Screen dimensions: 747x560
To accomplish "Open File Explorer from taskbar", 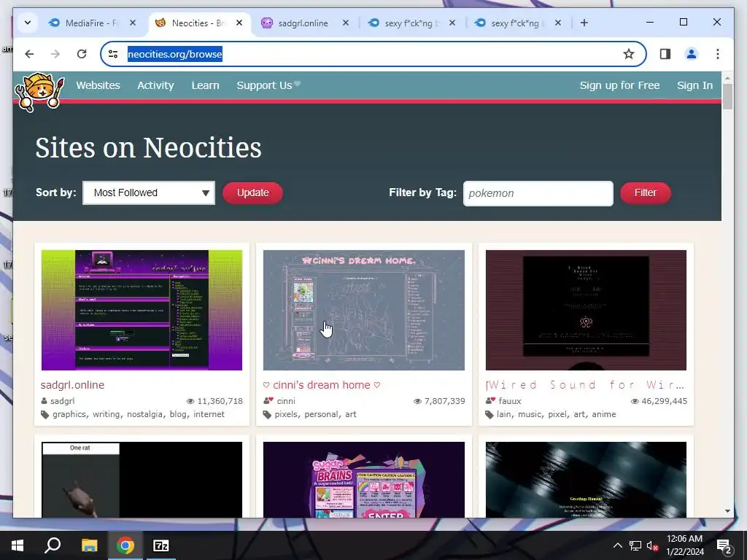I will coord(89,545).
